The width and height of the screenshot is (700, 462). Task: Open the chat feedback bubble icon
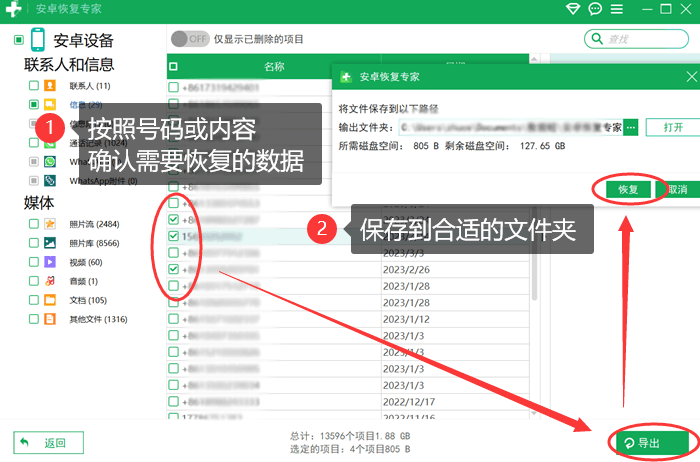coord(595,9)
